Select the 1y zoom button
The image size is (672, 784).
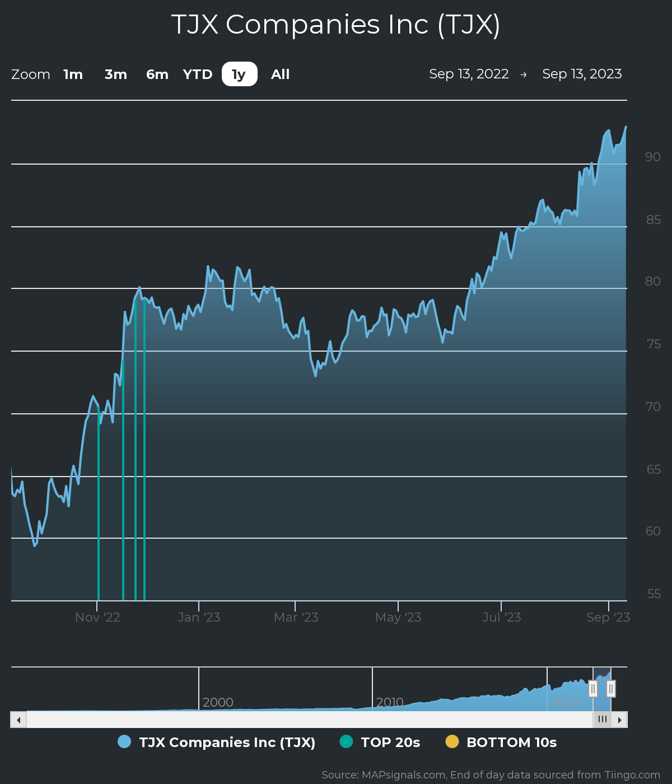pos(240,74)
